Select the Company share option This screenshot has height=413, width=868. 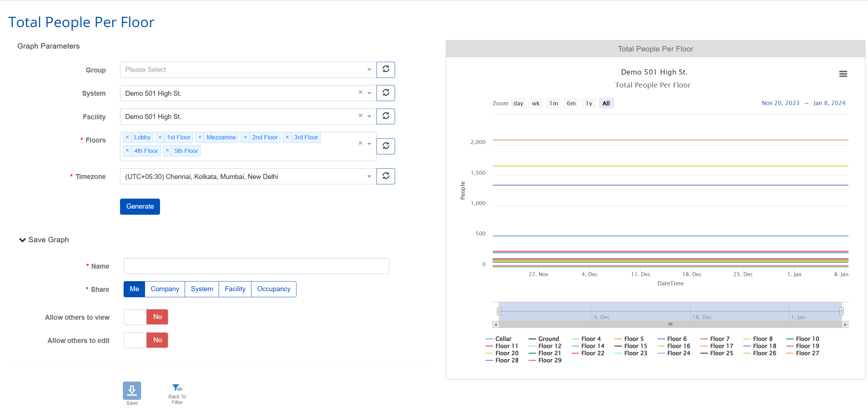165,289
